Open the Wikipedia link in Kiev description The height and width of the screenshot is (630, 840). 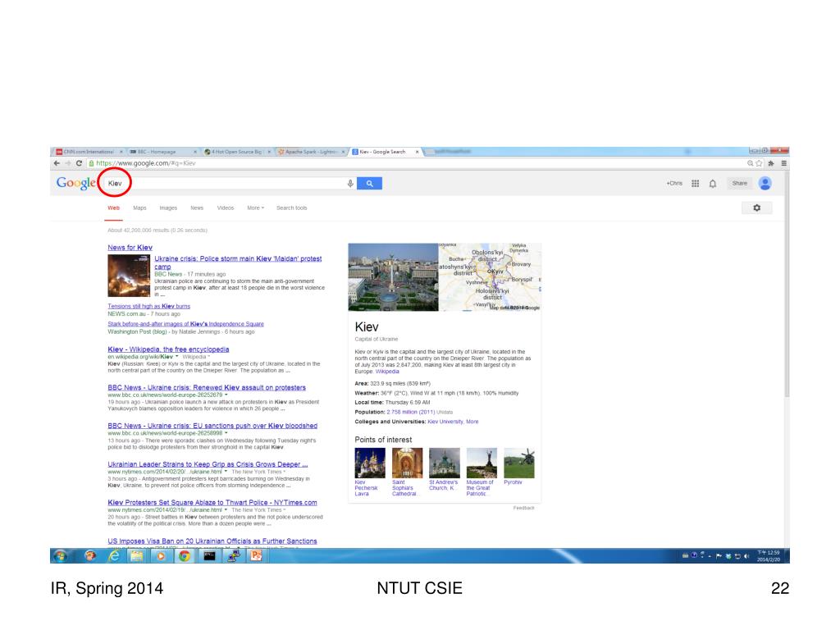387,372
